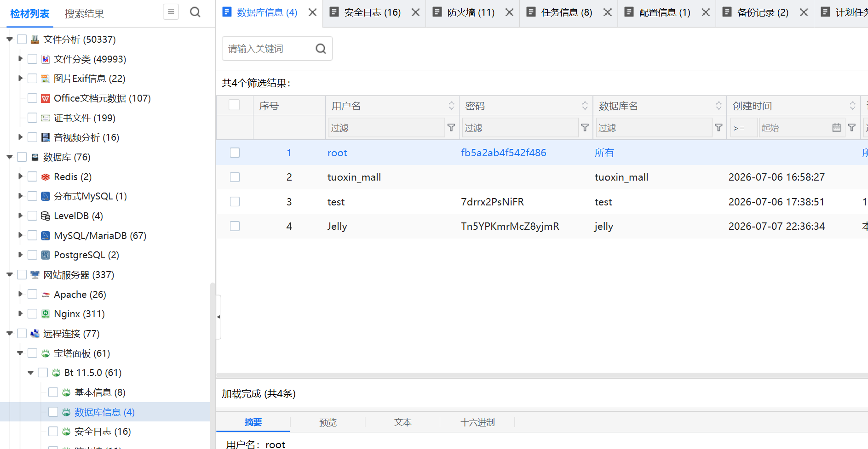Select the 基本信息 (8) tree item
The height and width of the screenshot is (449, 868).
[x=100, y=392]
